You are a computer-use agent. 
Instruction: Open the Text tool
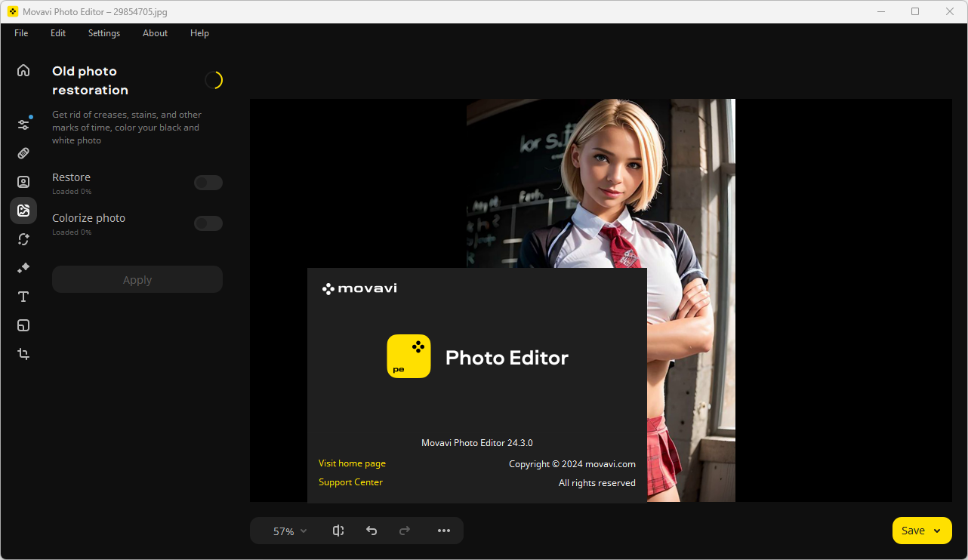[x=23, y=297]
